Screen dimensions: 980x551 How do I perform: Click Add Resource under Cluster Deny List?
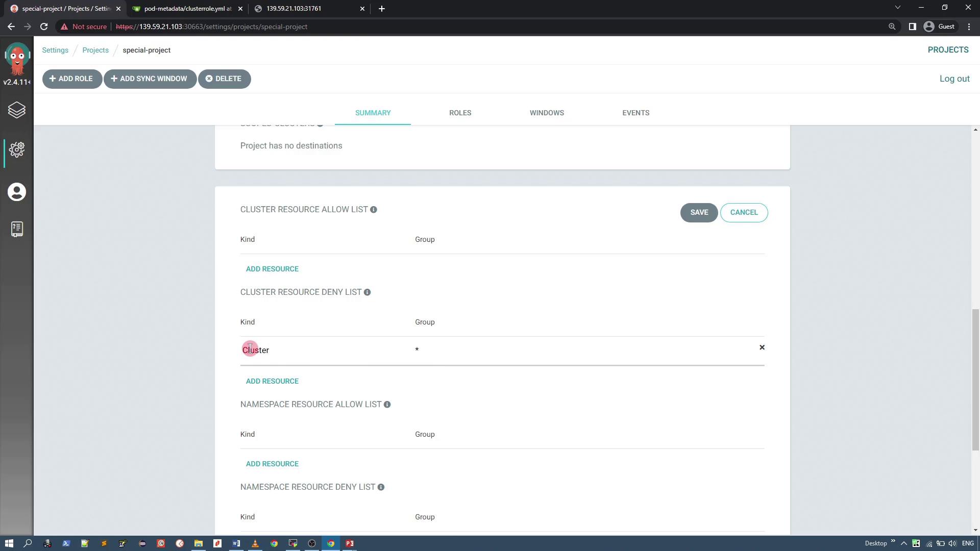pos(272,381)
